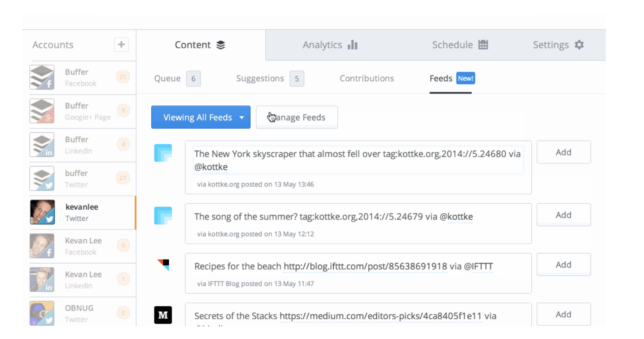Click the buffer Twitter avatar icon
Screen dimensions: 644x339
42,179
